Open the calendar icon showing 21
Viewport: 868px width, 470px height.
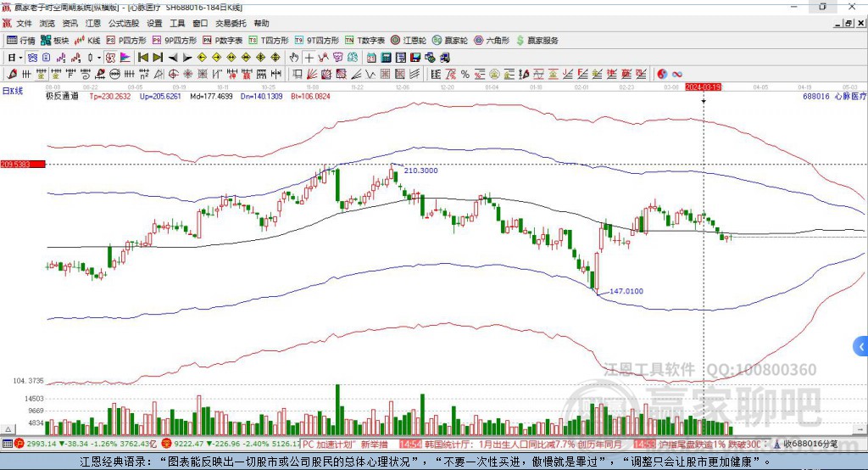(x=371, y=58)
